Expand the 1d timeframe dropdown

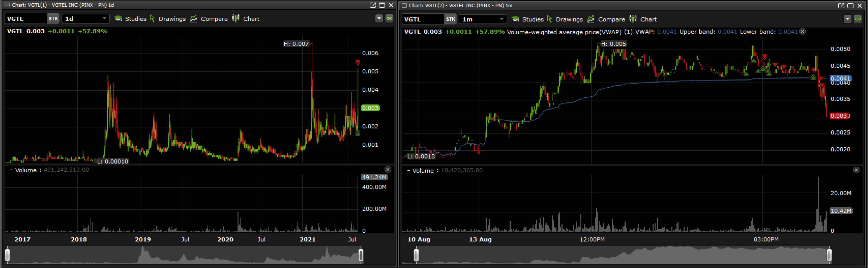pyautogui.click(x=104, y=19)
